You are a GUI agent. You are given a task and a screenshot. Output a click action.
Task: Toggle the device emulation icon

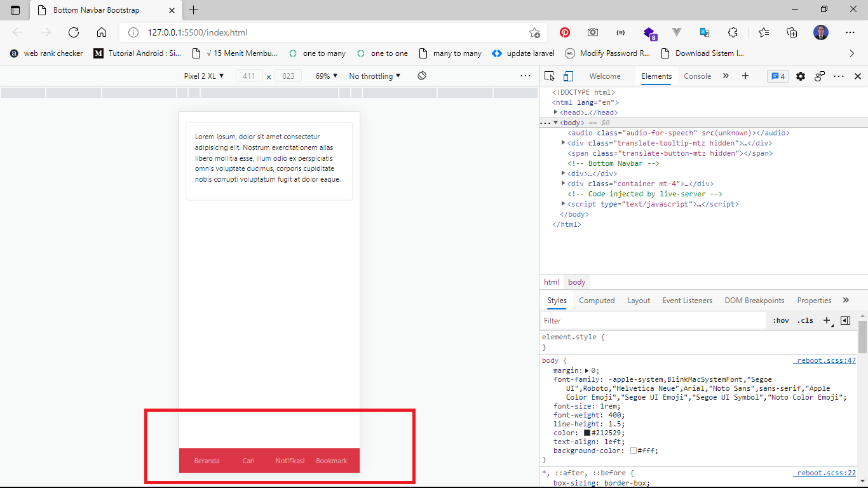coord(568,76)
